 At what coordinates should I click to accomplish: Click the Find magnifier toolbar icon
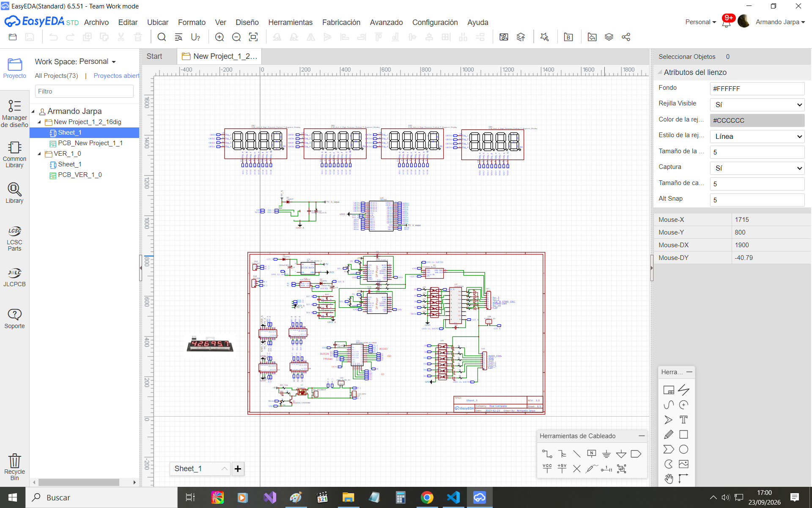point(162,37)
